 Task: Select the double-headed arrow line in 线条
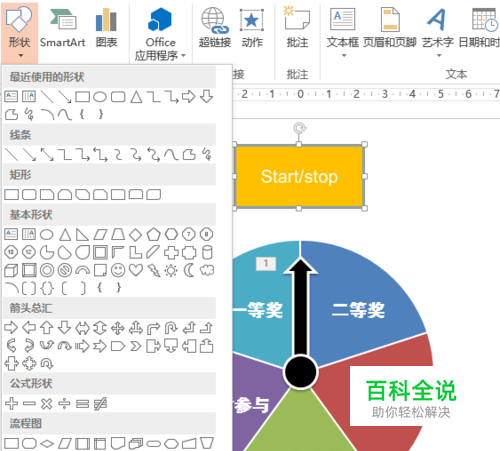(47, 155)
